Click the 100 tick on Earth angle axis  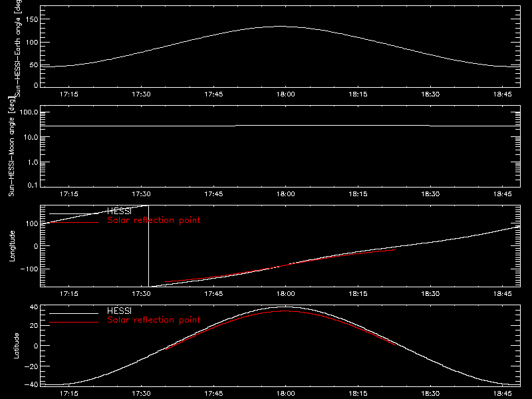[32, 43]
